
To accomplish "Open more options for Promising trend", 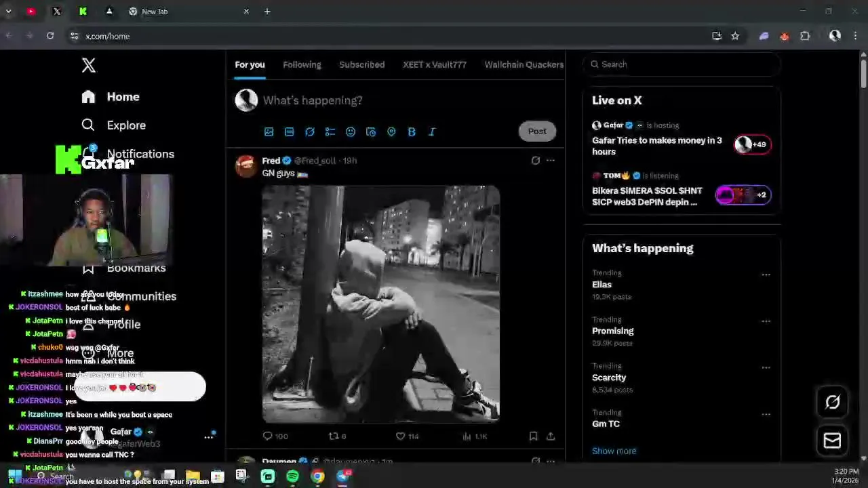I will point(766,321).
